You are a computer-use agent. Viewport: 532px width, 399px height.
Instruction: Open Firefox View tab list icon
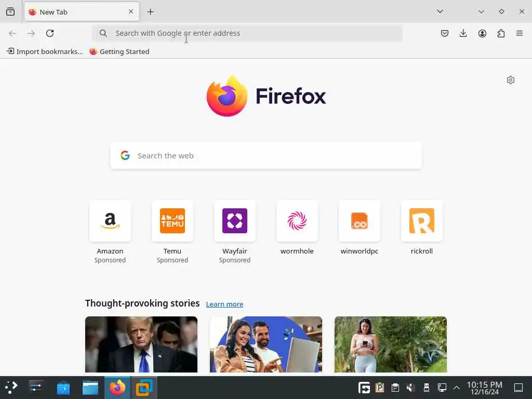pyautogui.click(x=10, y=12)
